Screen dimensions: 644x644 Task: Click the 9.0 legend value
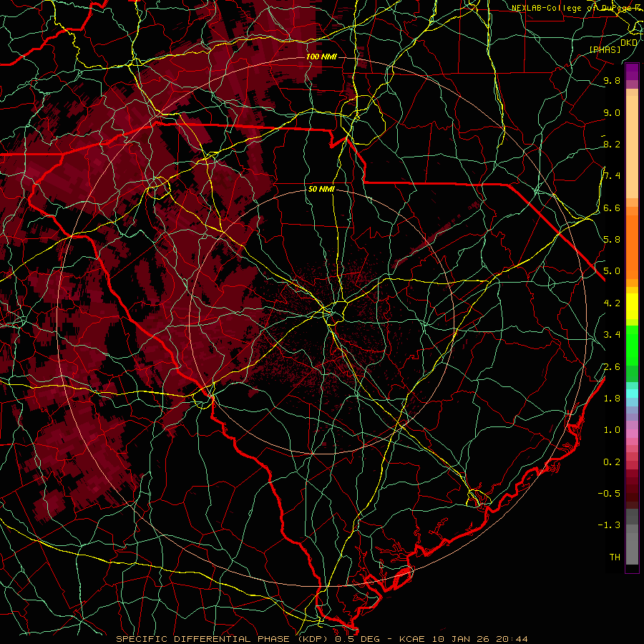pyautogui.click(x=612, y=112)
